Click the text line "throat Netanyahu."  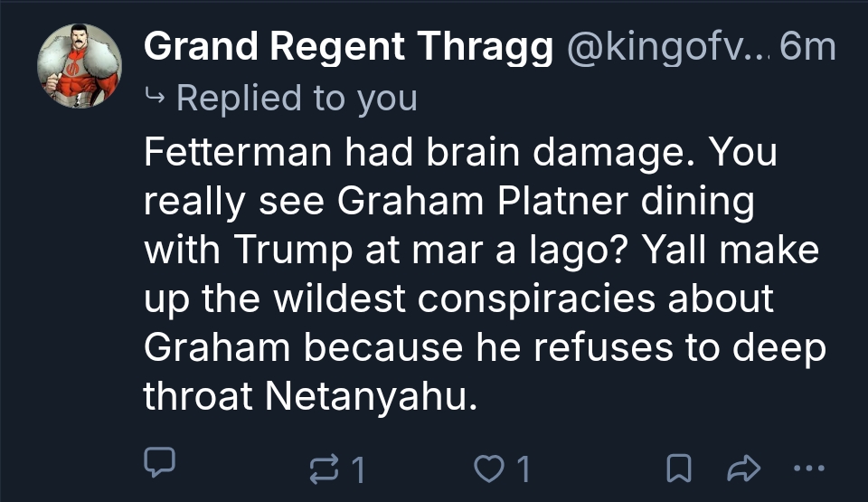[x=309, y=396]
